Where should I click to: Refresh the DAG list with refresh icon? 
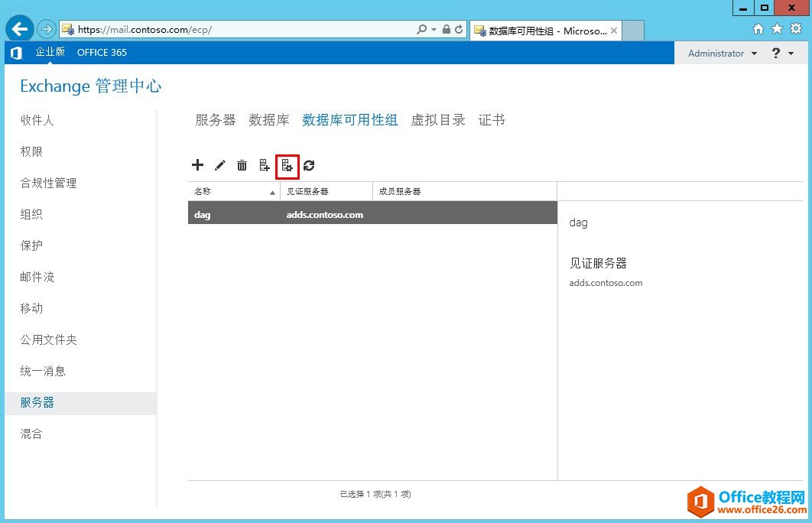pos(309,165)
